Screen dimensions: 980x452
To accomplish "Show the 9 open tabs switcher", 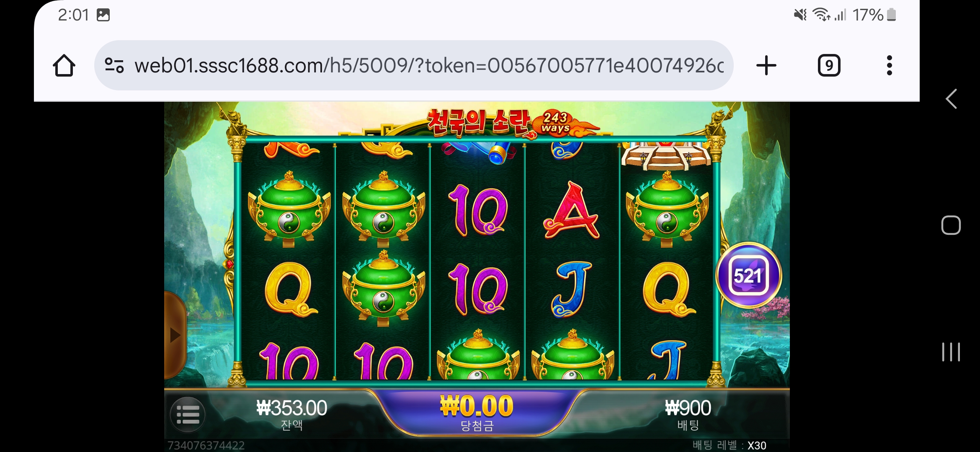I will [x=829, y=65].
